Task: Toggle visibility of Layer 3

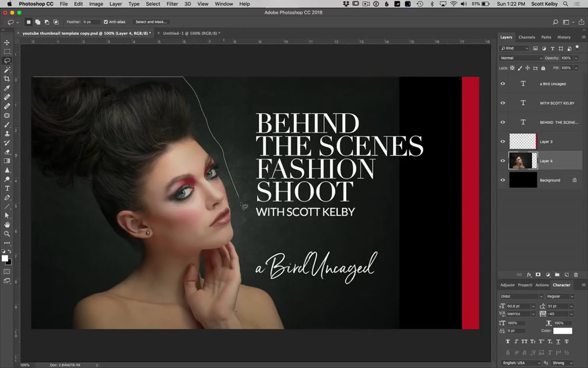Action: coord(503,142)
